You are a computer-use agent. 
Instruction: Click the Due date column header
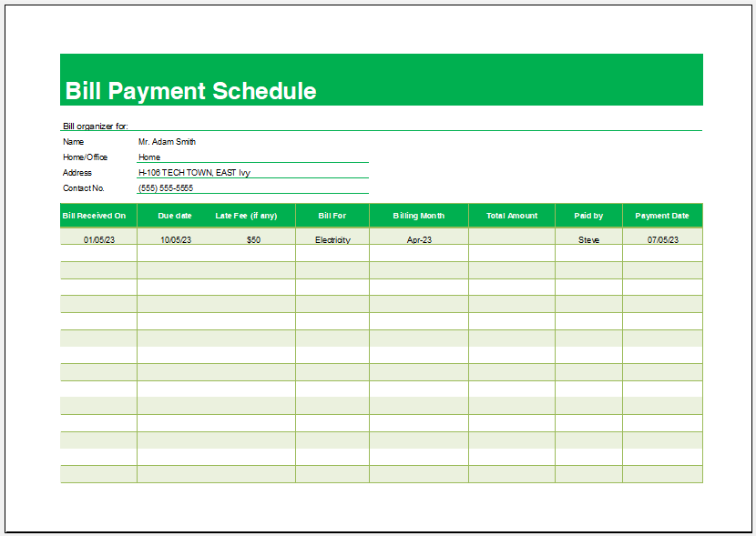point(175,216)
